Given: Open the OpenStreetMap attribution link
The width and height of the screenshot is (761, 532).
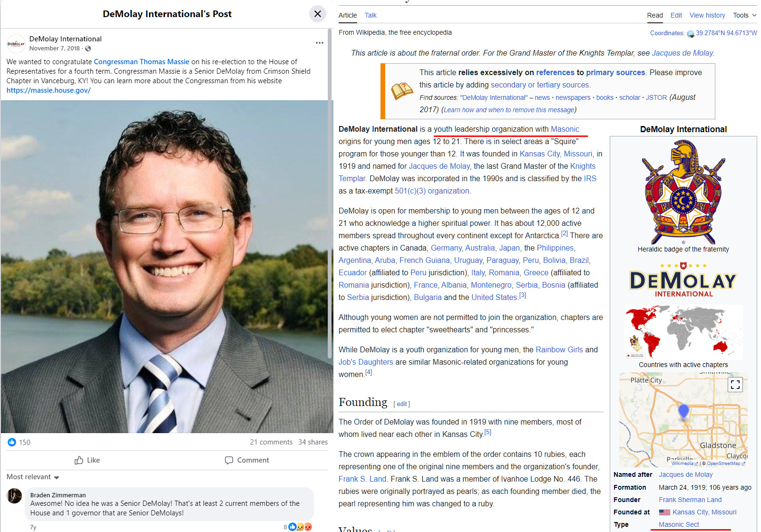Looking at the screenshot, I should 726,464.
